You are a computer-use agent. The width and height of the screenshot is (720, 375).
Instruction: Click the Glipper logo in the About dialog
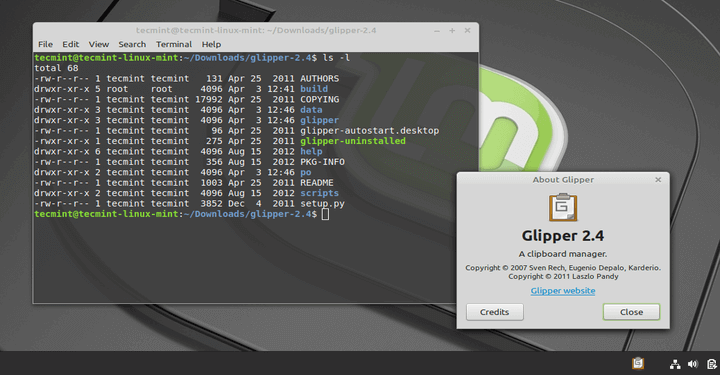point(563,207)
